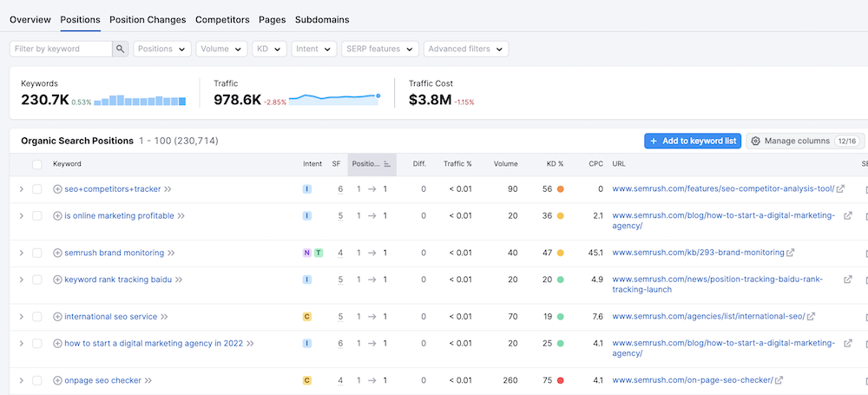Sort by the Volume column header

506,164
